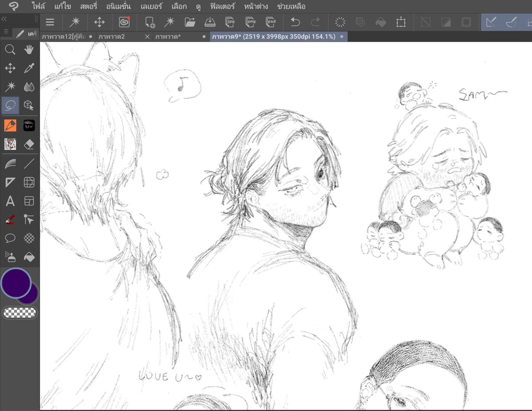Collapse tool palette with double-chevron arrows

pyautogui.click(x=4, y=19)
